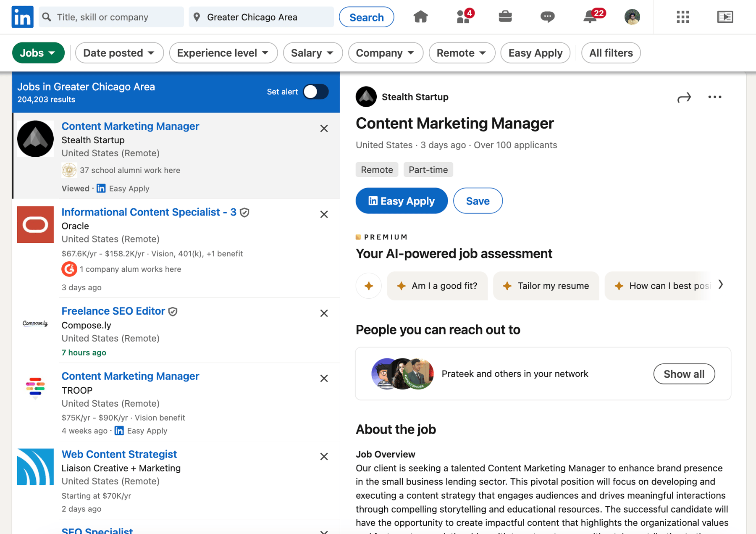Select the 'Am I a good fit?' chip
This screenshot has height=534, width=756.
(x=437, y=286)
